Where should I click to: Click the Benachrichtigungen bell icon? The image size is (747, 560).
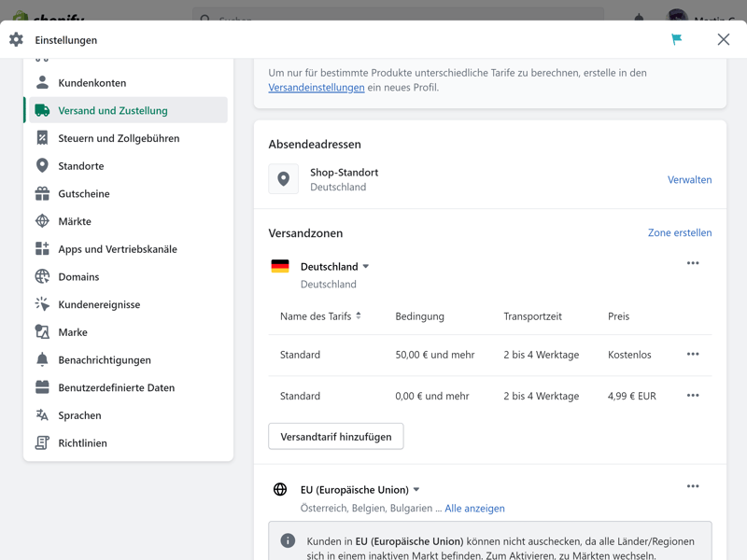(42, 360)
